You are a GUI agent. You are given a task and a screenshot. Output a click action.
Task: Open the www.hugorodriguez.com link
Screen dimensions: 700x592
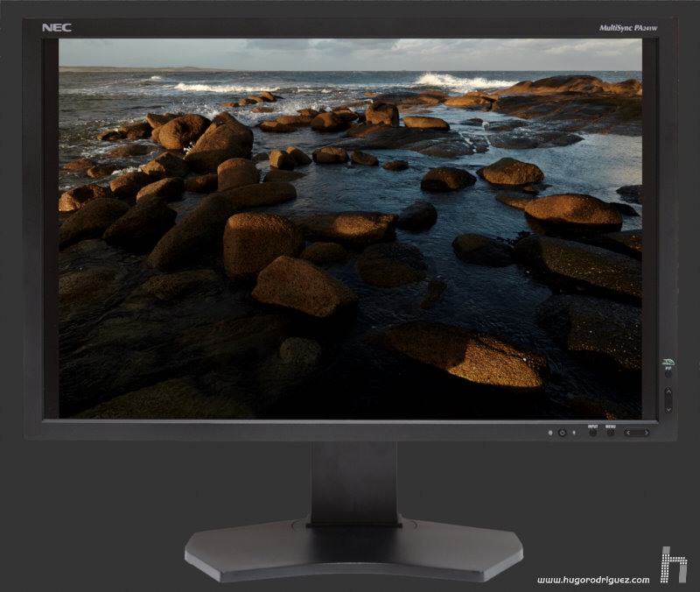593,580
